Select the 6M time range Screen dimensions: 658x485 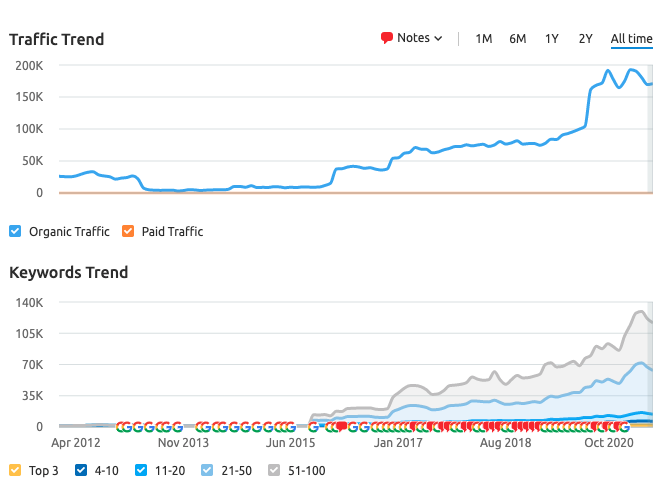pyautogui.click(x=517, y=39)
